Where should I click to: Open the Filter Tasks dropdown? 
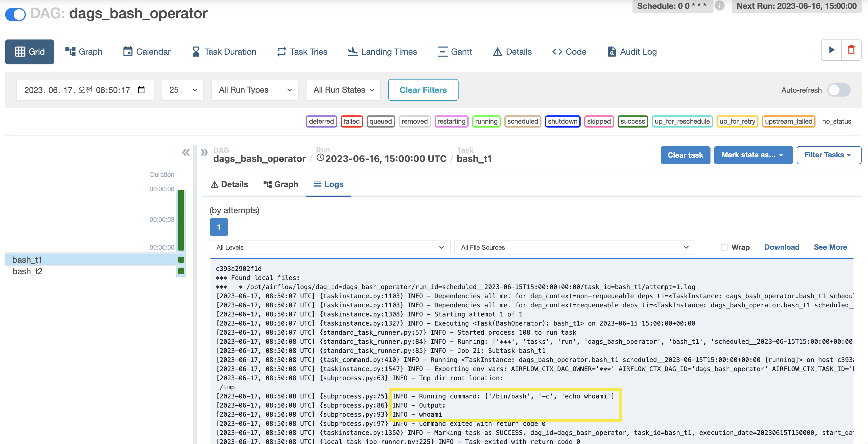click(829, 155)
